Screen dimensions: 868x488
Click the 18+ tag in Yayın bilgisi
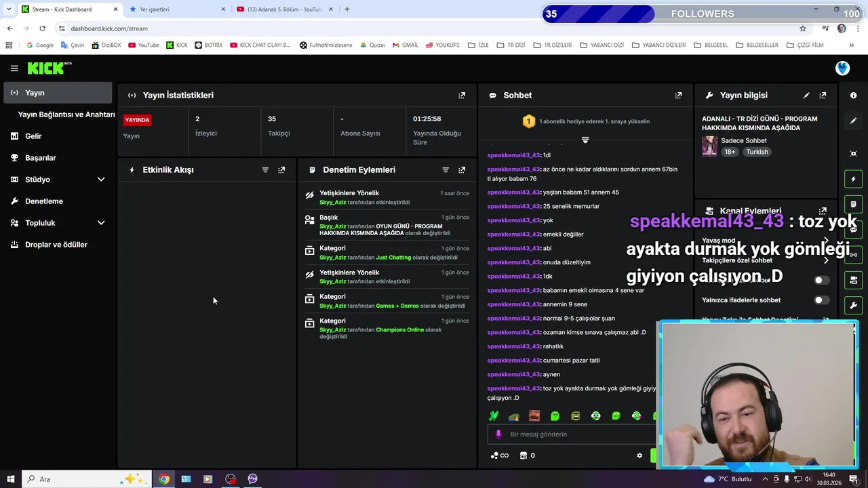[x=730, y=152]
